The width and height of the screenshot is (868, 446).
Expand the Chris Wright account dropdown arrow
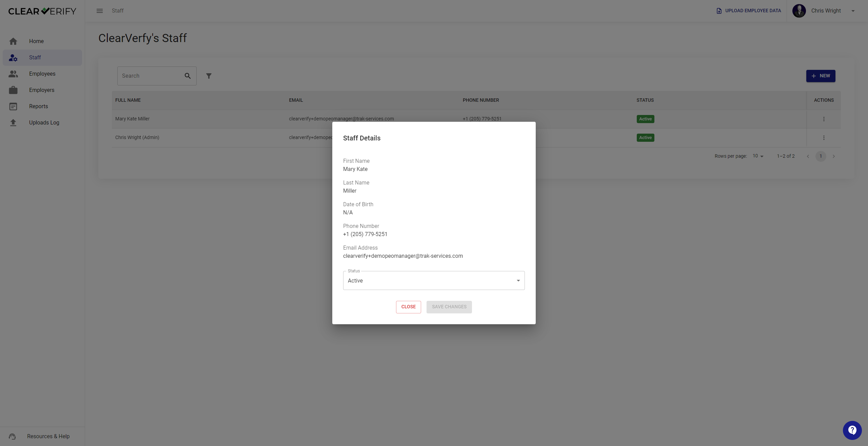click(853, 11)
